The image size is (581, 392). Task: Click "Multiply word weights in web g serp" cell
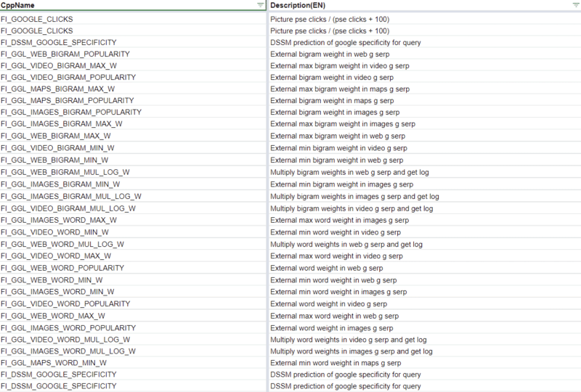[424, 244]
